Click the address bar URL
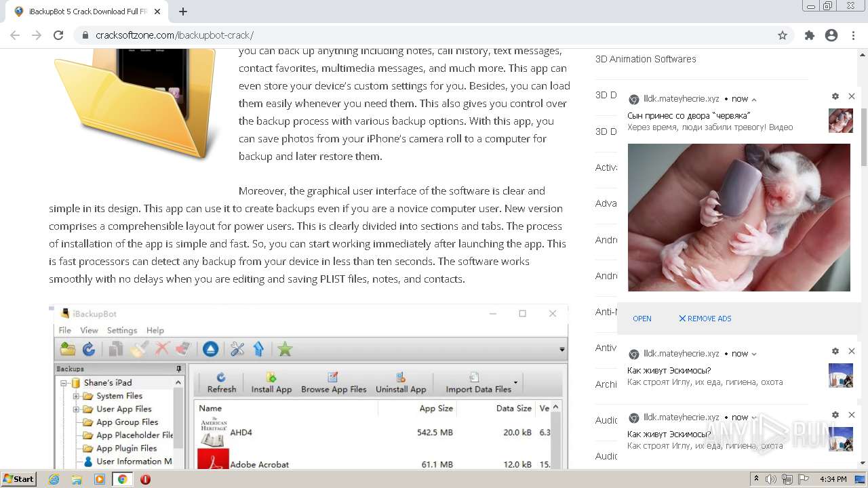The width and height of the screenshot is (868, 488). tap(175, 35)
